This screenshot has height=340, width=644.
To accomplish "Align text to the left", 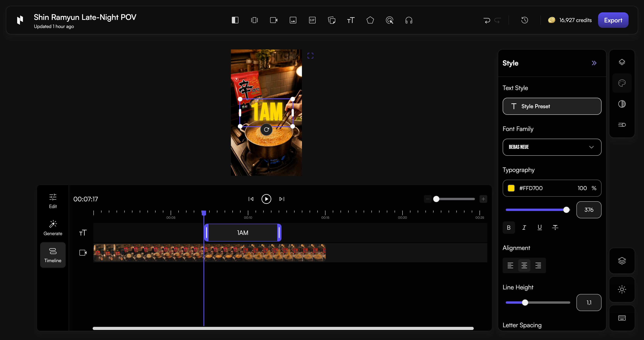I will 510,265.
